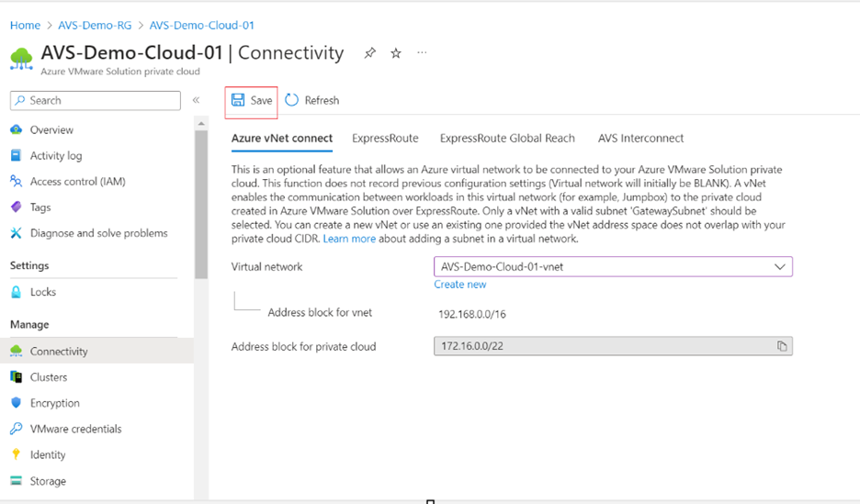Click the purple Tags icon
Viewport: 860px width, 504px height.
click(16, 207)
